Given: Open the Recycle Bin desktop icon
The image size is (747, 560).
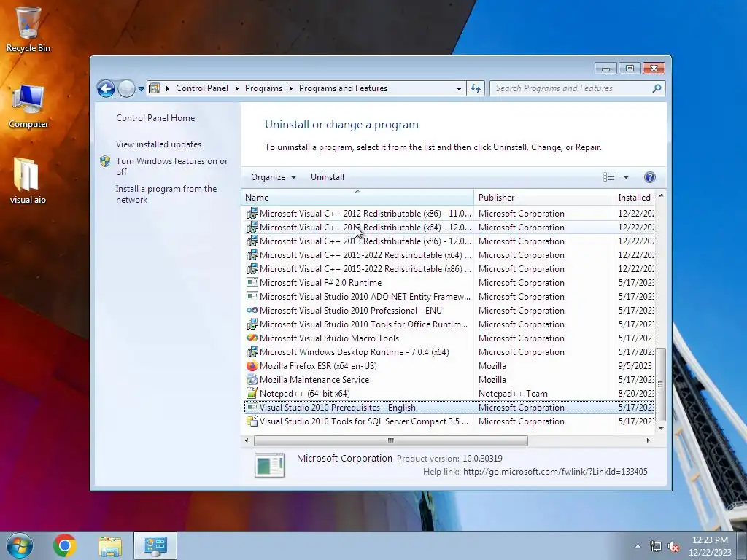Looking at the screenshot, I should pyautogui.click(x=28, y=28).
